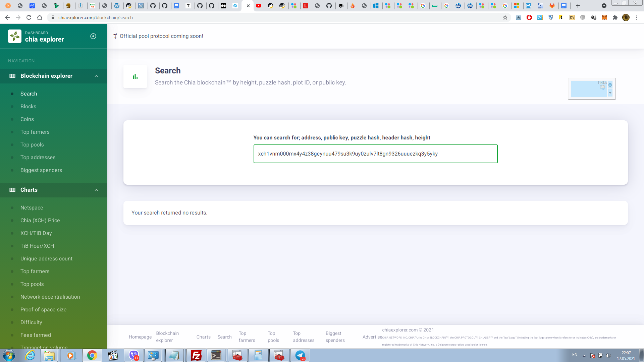Open Top pools under Blockchain explorer
The image size is (644, 362).
click(x=32, y=144)
